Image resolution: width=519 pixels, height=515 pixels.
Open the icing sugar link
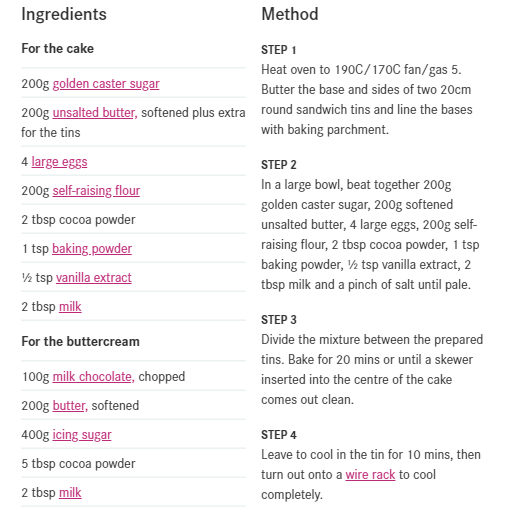click(82, 435)
